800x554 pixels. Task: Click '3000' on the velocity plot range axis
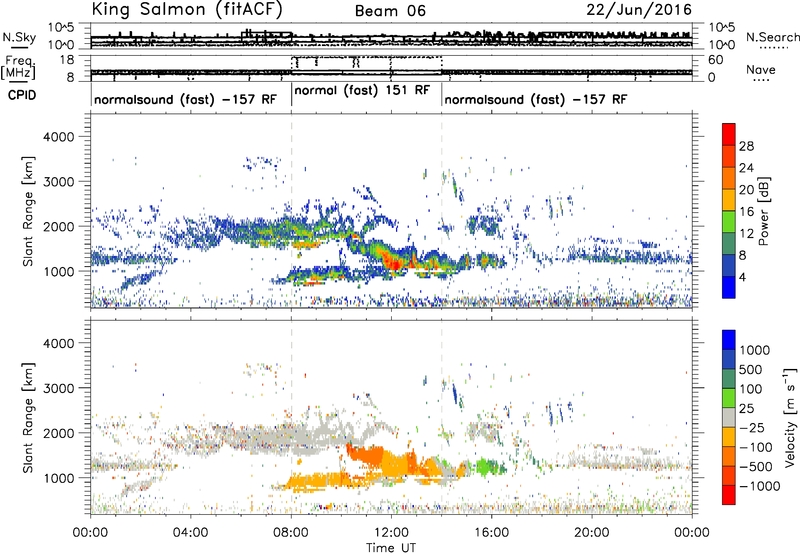pyautogui.click(x=58, y=388)
